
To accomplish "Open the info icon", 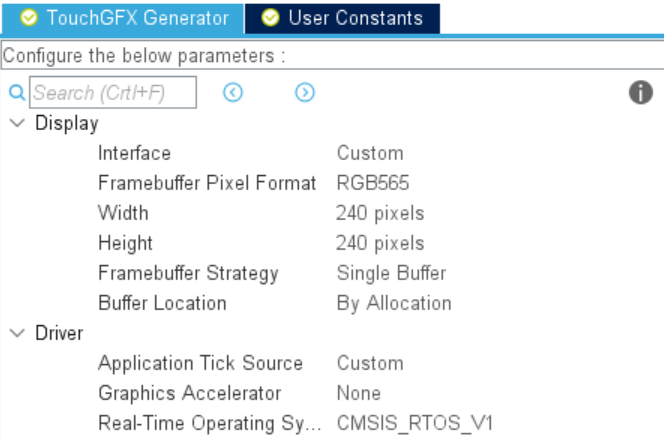I will coord(640,92).
